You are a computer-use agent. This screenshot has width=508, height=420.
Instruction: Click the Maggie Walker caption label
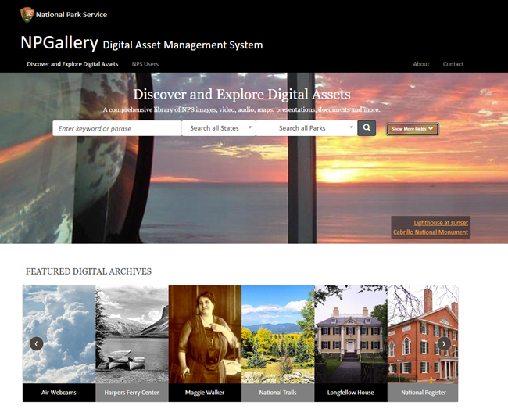(205, 393)
